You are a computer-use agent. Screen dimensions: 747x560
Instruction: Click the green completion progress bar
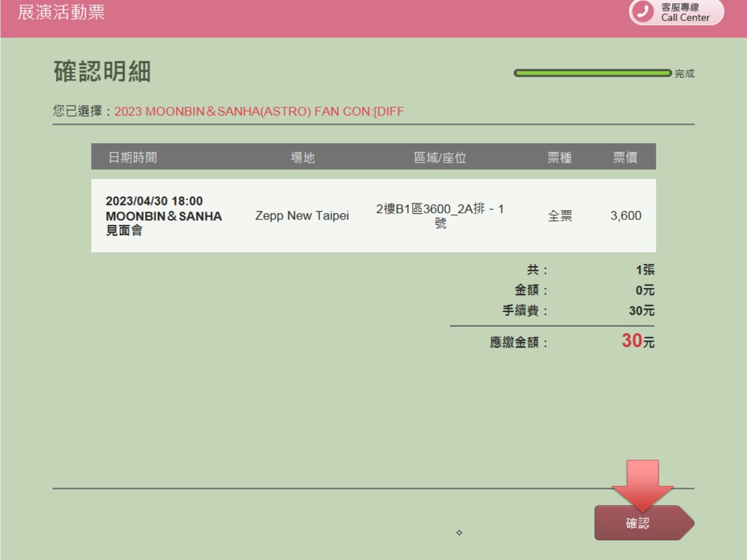coord(592,73)
